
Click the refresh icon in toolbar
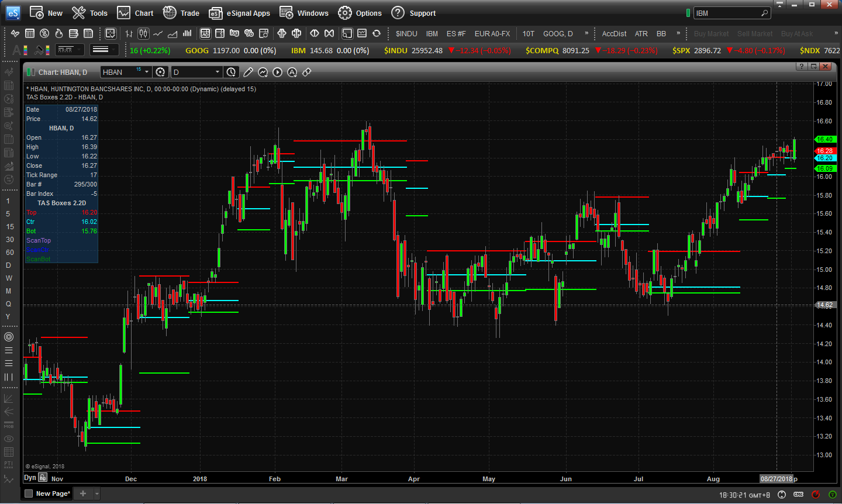377,33
